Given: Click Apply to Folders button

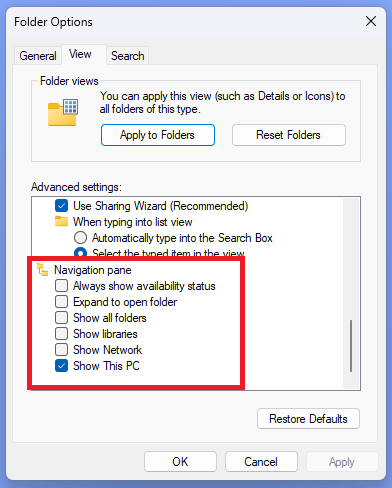Looking at the screenshot, I should pyautogui.click(x=158, y=135).
